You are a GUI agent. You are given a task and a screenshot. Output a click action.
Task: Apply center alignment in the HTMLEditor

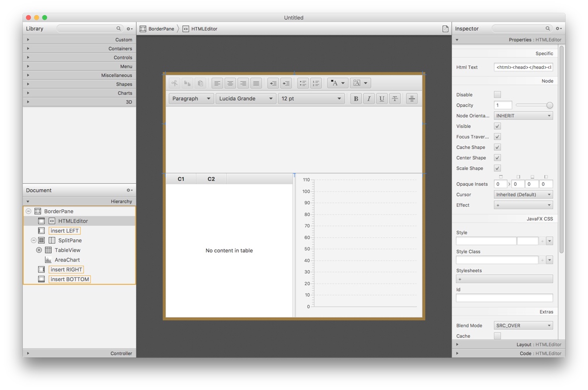229,82
